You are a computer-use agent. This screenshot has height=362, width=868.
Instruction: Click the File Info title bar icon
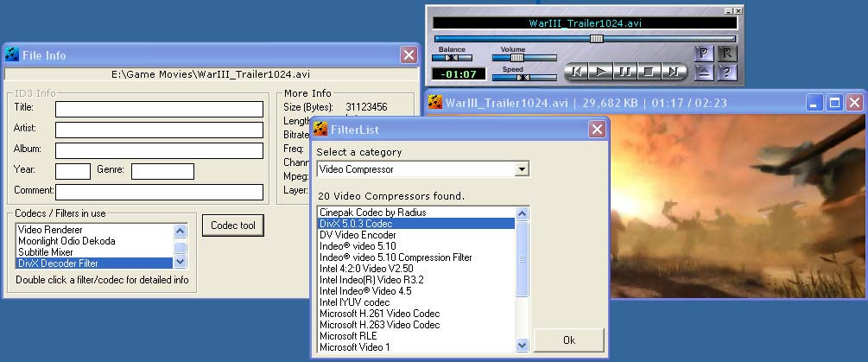click(11, 54)
